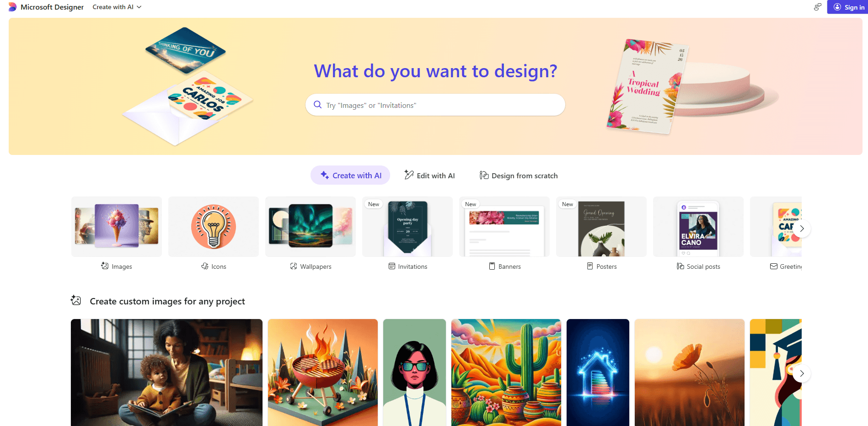This screenshot has width=868, height=426.
Task: Switch to the Edit with AI tab
Action: [429, 176]
